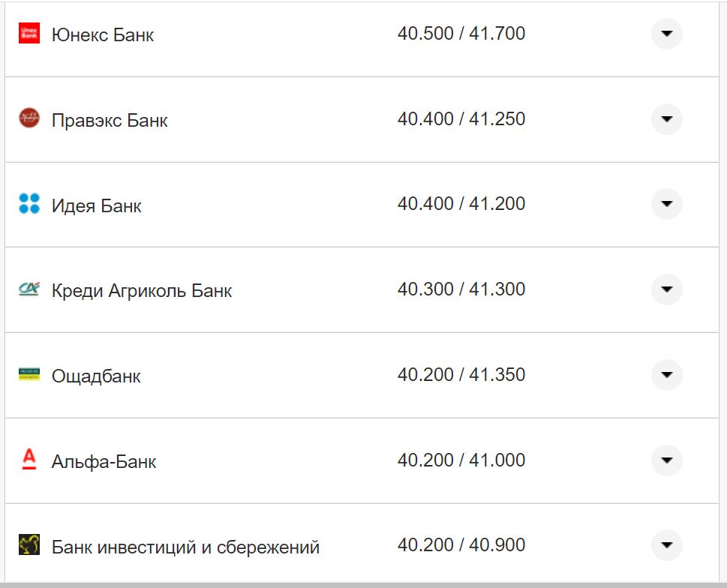Click the 40.300 / 41.300 Креди Агриколь rate

(463, 289)
